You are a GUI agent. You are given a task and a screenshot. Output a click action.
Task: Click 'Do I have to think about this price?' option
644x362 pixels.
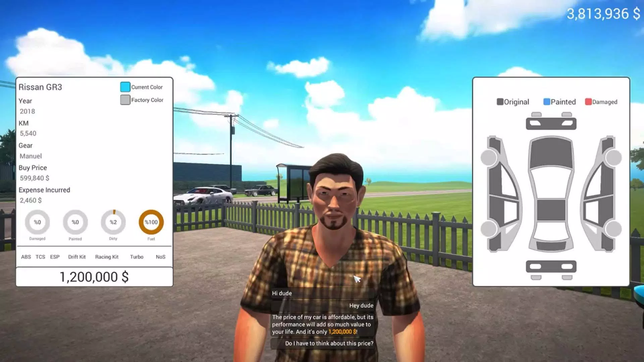329,344
